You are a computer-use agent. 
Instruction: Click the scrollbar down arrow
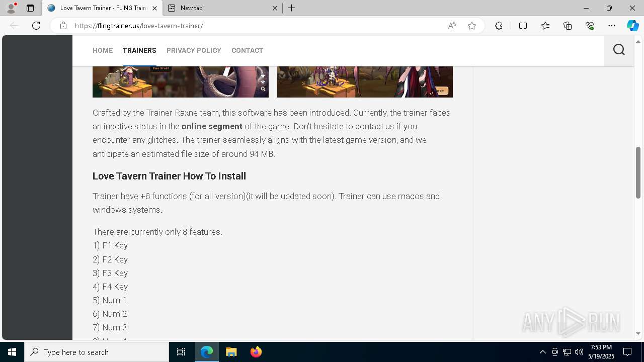pyautogui.click(x=638, y=333)
